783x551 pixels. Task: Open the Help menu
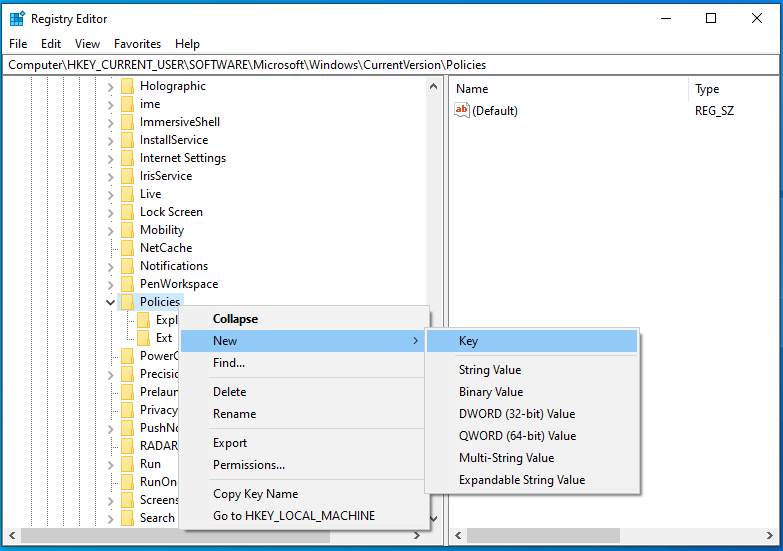(x=187, y=44)
